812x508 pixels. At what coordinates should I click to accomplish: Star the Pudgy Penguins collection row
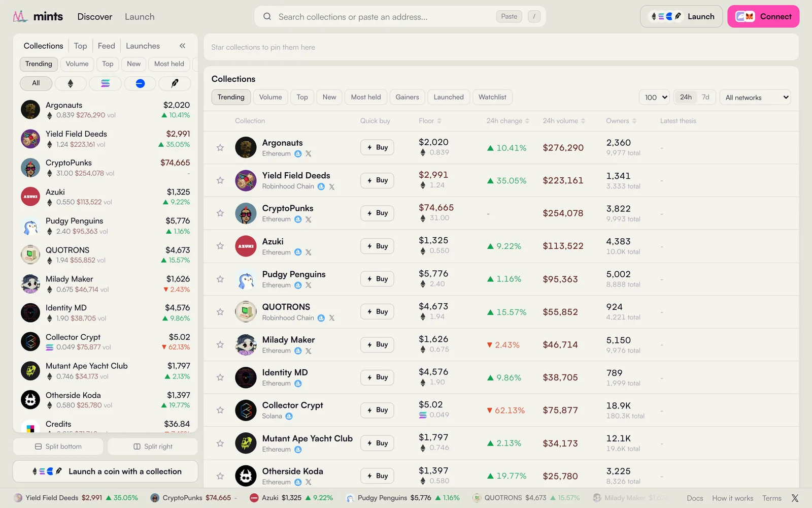(220, 279)
